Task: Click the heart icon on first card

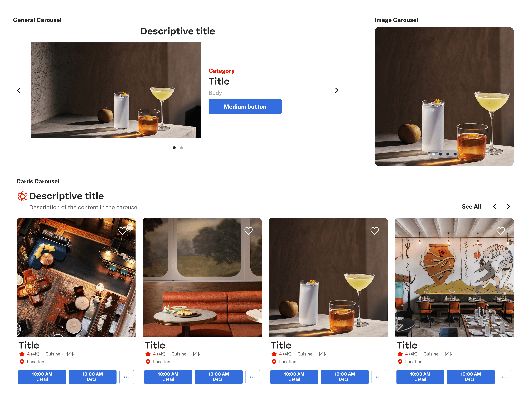Action: (122, 231)
